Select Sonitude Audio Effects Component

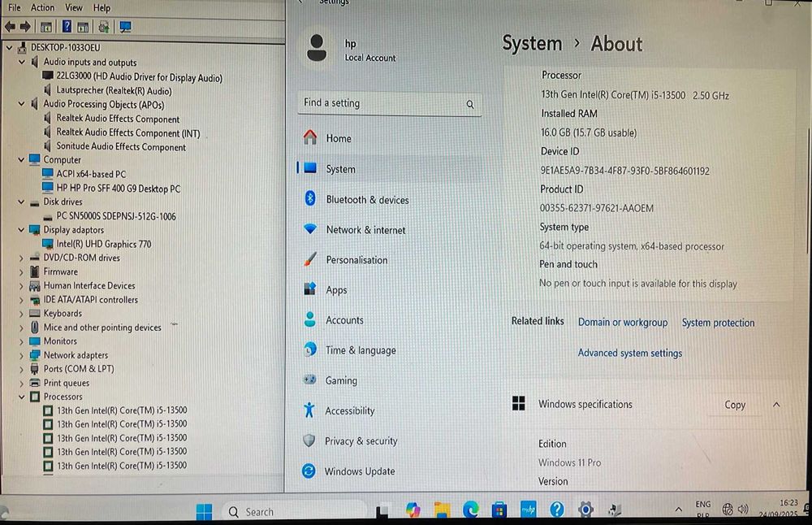[121, 146]
